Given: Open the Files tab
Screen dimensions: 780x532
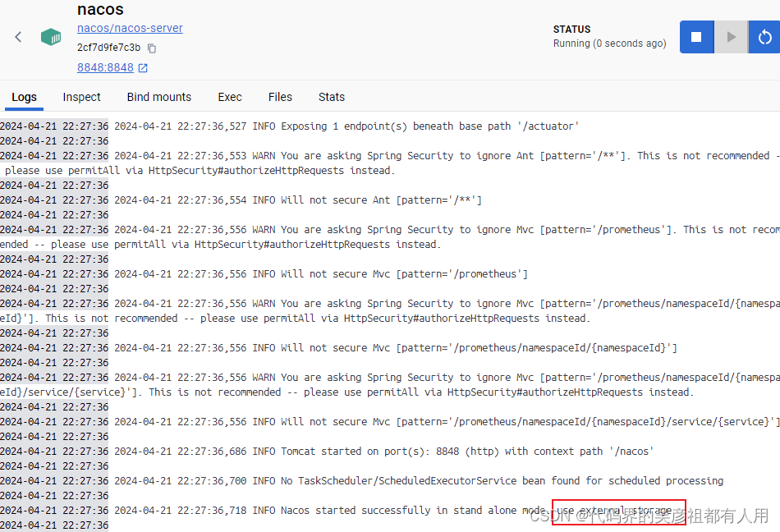Looking at the screenshot, I should point(280,97).
